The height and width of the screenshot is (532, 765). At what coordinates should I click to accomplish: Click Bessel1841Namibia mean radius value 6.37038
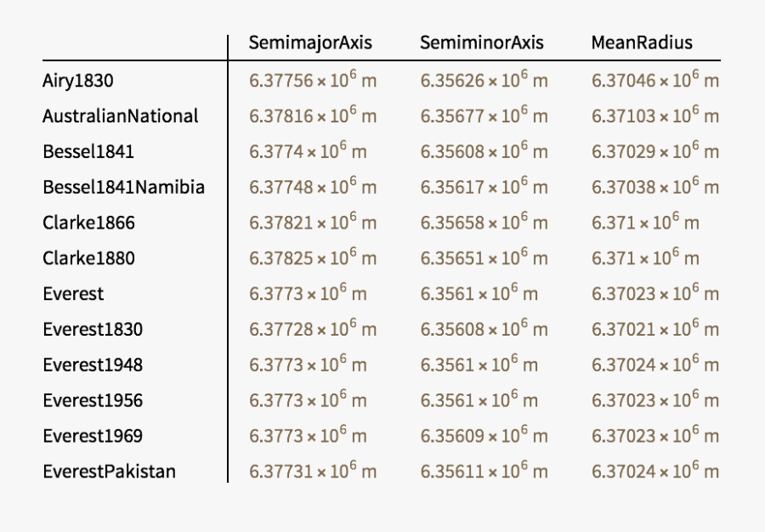[655, 187]
